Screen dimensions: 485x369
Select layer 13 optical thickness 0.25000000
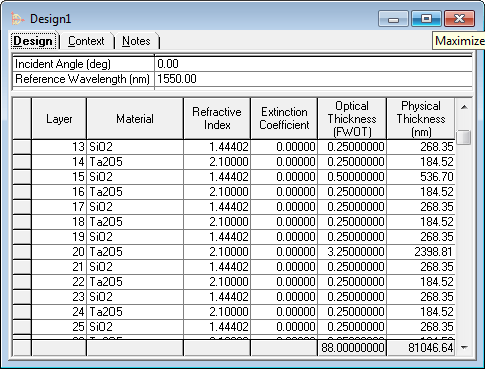352,147
